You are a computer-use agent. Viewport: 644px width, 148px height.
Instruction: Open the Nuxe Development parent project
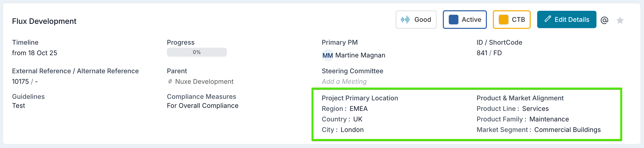click(204, 82)
